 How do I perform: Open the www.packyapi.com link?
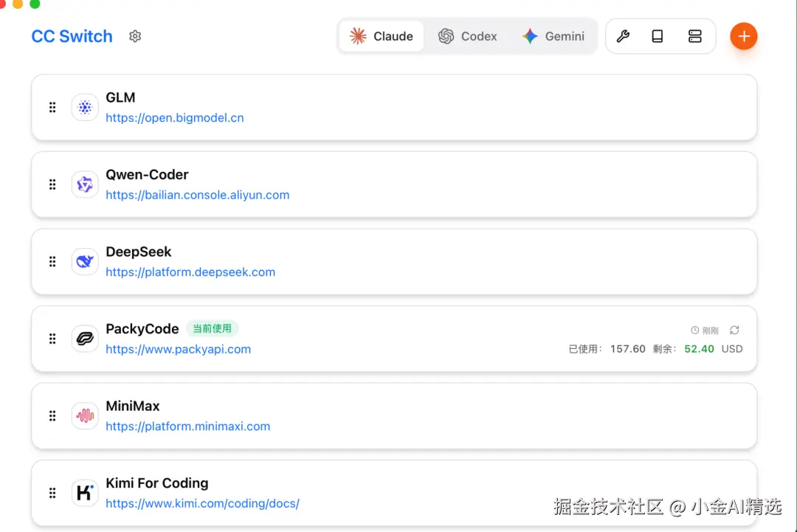point(179,350)
